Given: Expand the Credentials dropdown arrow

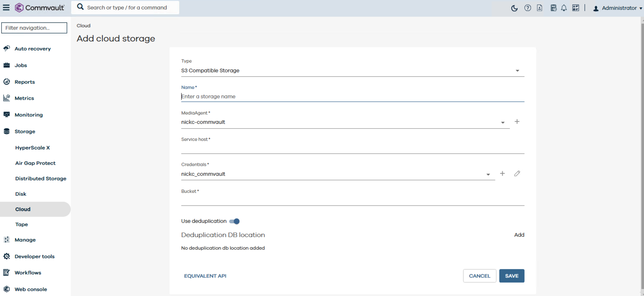Looking at the screenshot, I should tap(488, 175).
